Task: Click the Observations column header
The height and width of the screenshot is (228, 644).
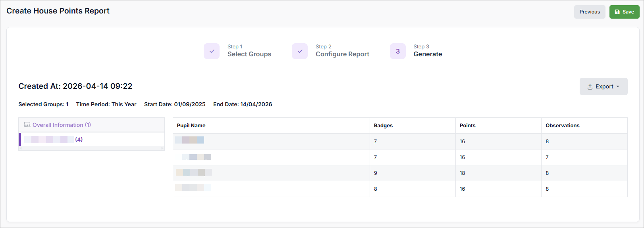Action: point(562,126)
